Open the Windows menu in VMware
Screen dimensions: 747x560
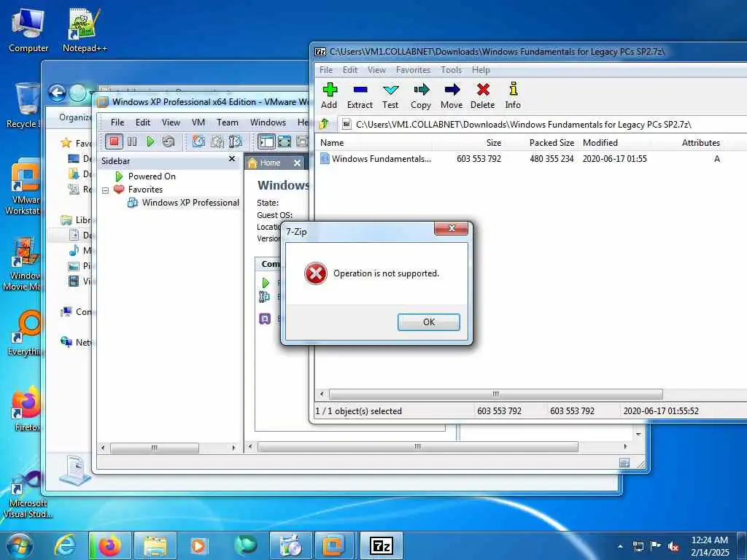pos(268,122)
